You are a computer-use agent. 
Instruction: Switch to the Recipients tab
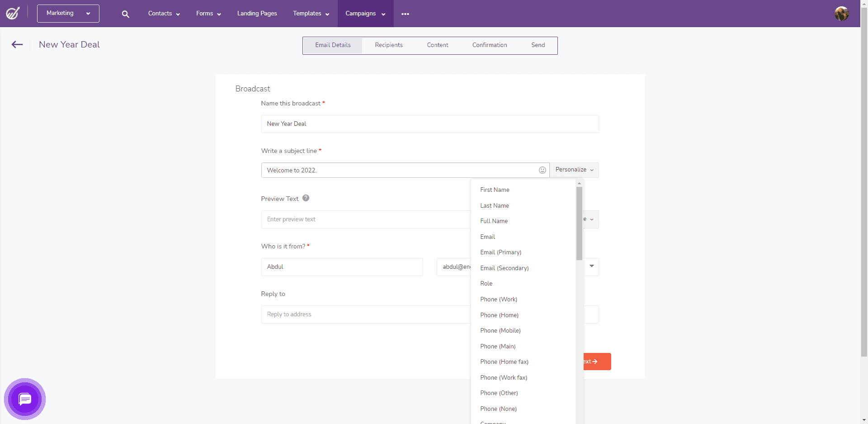(x=388, y=45)
